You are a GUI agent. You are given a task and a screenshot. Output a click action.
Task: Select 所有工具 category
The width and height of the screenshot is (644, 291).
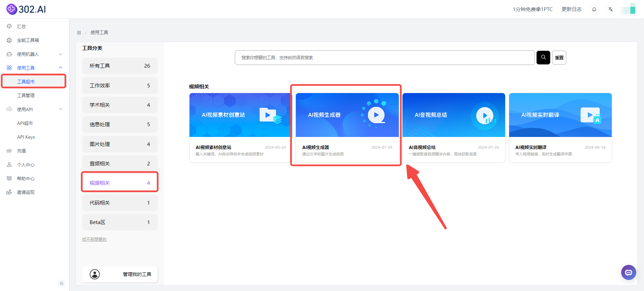[x=120, y=66]
